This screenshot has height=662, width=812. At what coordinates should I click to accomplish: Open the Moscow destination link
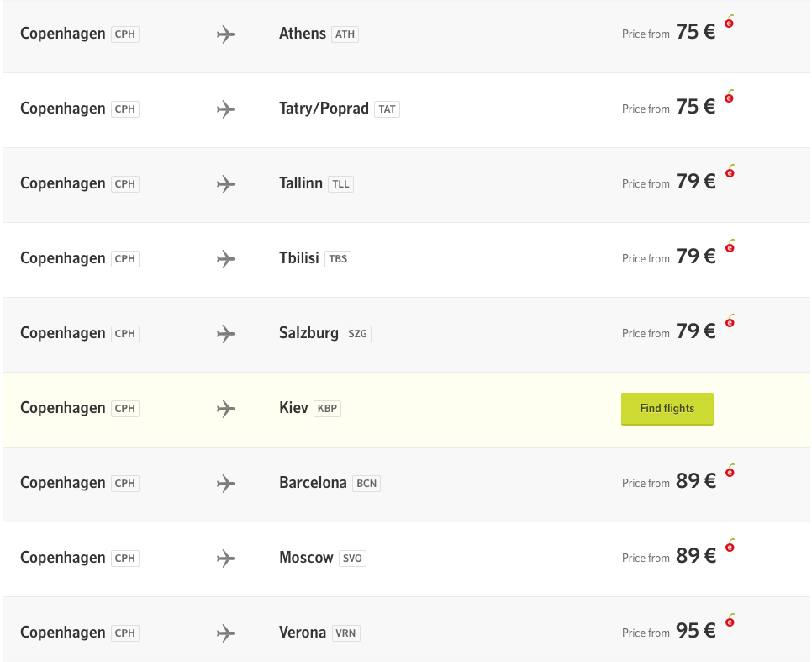click(x=306, y=558)
